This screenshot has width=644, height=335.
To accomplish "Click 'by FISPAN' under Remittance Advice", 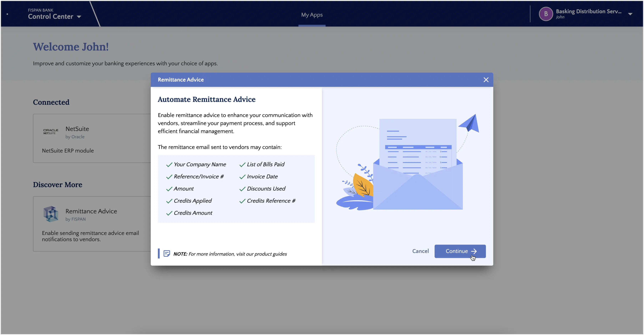I will coord(75,219).
